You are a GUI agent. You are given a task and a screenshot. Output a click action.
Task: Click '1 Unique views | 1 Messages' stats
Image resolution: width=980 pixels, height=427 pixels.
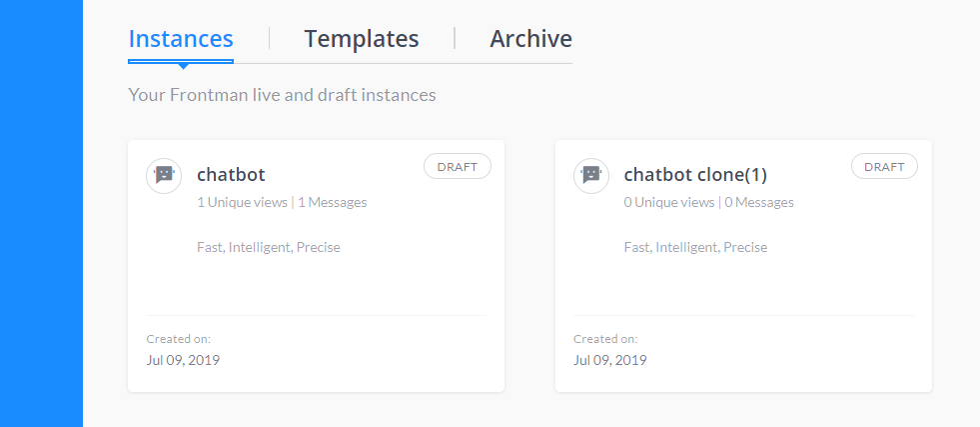click(x=282, y=203)
